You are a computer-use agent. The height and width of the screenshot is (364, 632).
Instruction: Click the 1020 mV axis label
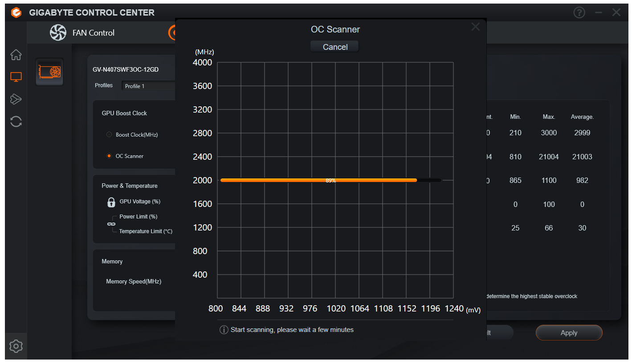(336, 308)
